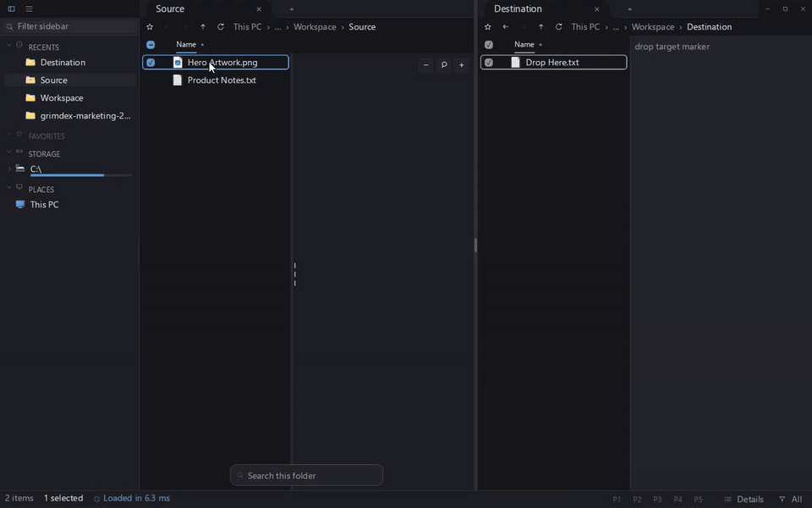Refresh the Source pane

coord(221,27)
